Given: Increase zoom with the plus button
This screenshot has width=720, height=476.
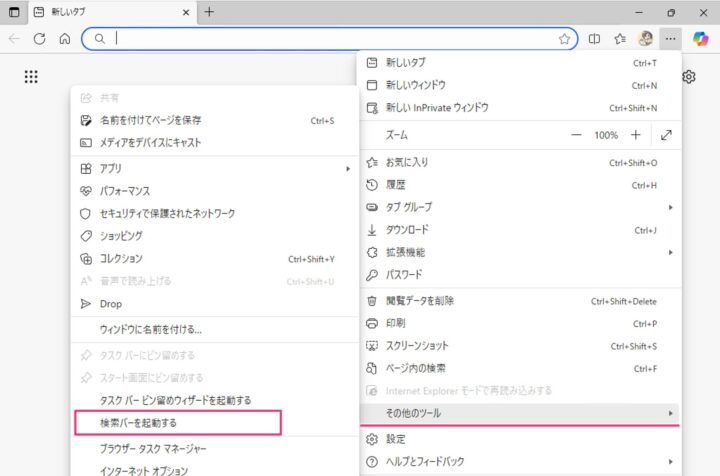Looking at the screenshot, I should click(634, 135).
